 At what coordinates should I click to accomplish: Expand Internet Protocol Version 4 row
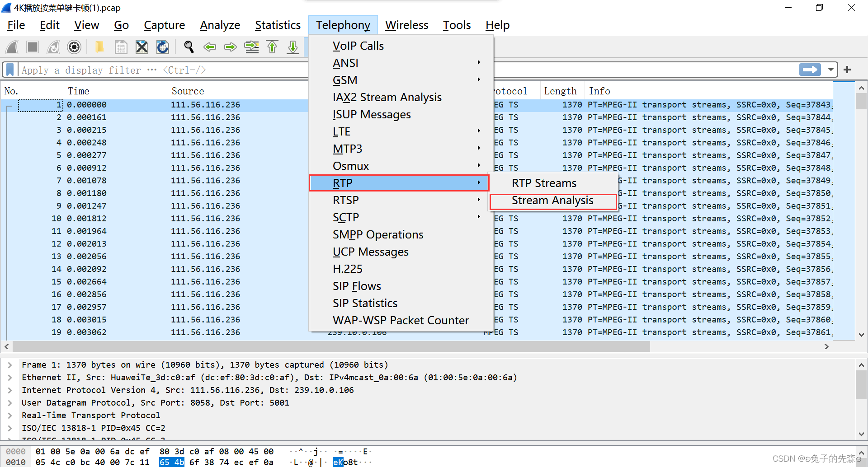(x=10, y=390)
